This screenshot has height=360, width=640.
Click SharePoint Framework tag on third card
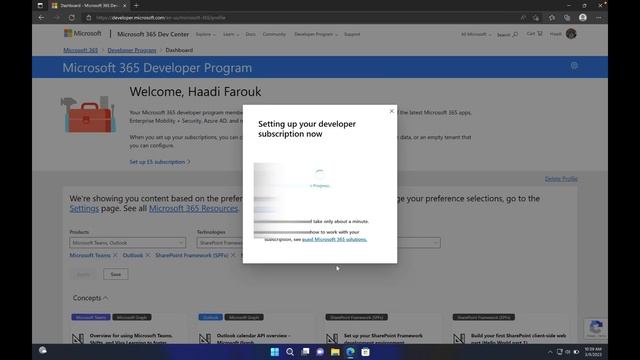pyautogui.click(x=356, y=317)
